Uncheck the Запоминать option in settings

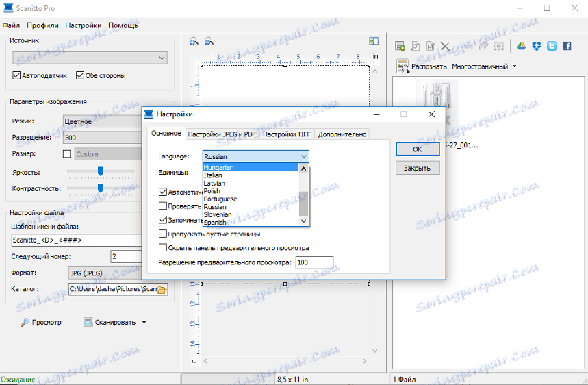163,220
